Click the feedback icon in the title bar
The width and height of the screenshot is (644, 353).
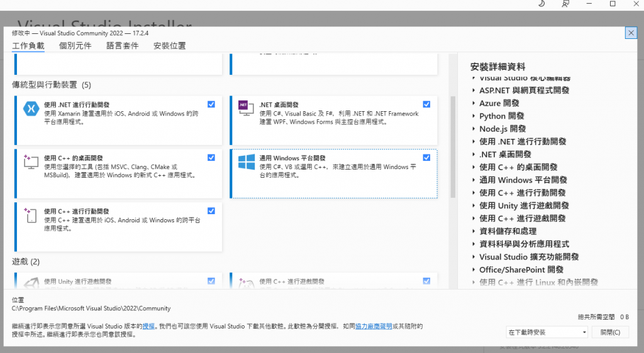(565, 4)
